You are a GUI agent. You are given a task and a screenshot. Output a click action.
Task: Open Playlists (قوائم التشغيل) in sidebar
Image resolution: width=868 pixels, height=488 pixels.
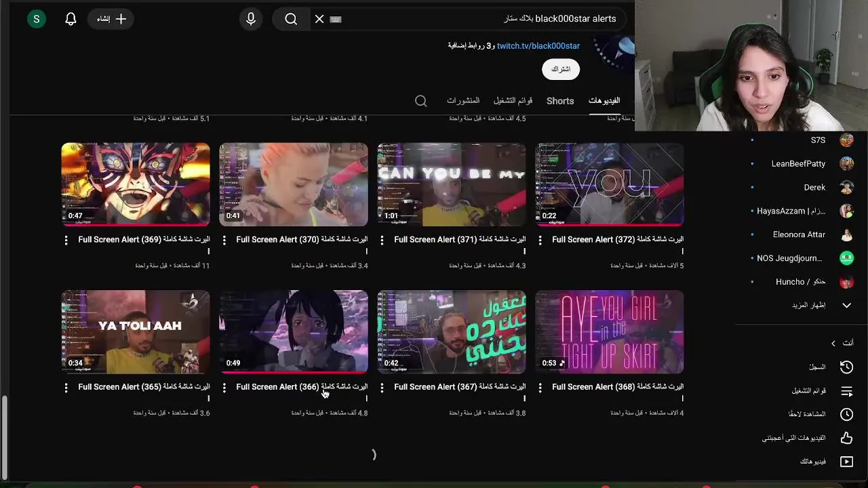point(800,391)
